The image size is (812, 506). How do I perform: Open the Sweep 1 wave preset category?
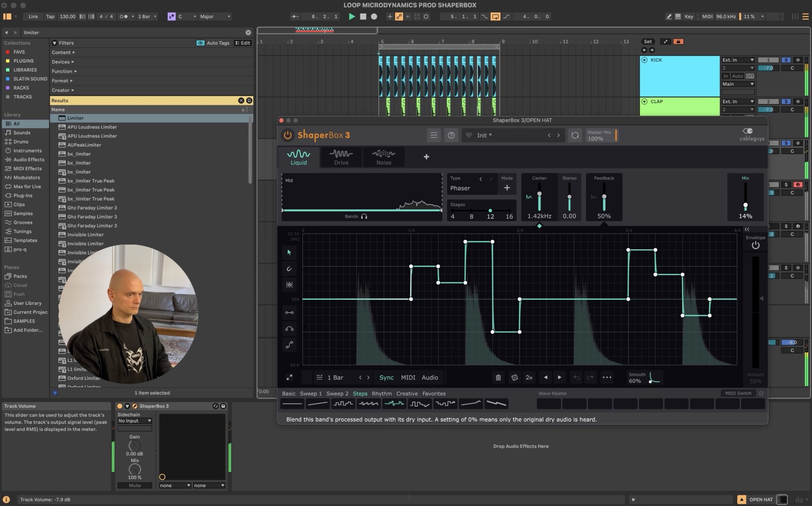coord(311,393)
